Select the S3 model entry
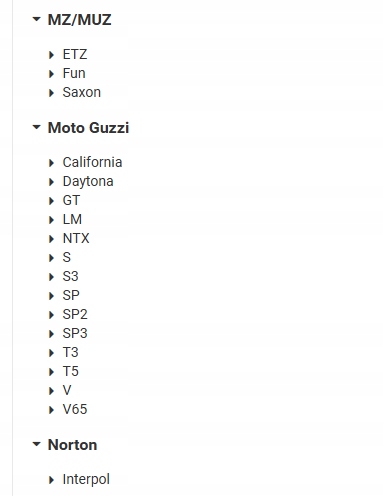 [x=71, y=276]
